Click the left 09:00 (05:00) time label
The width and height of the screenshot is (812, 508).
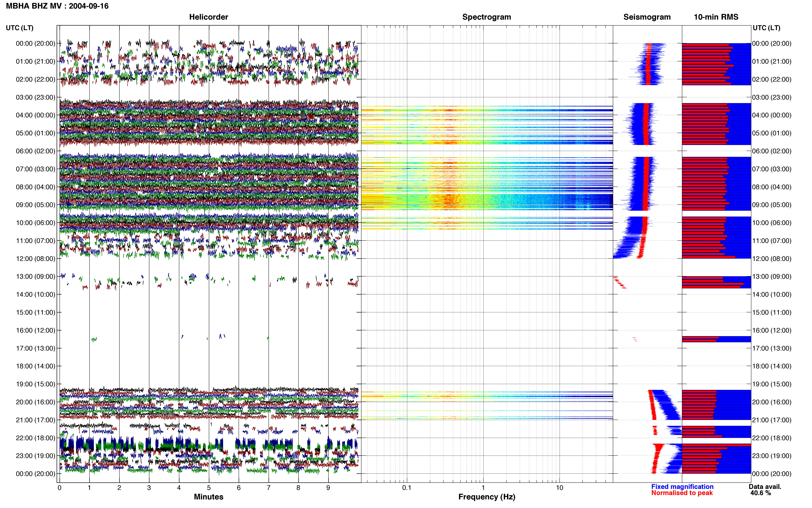36,205
